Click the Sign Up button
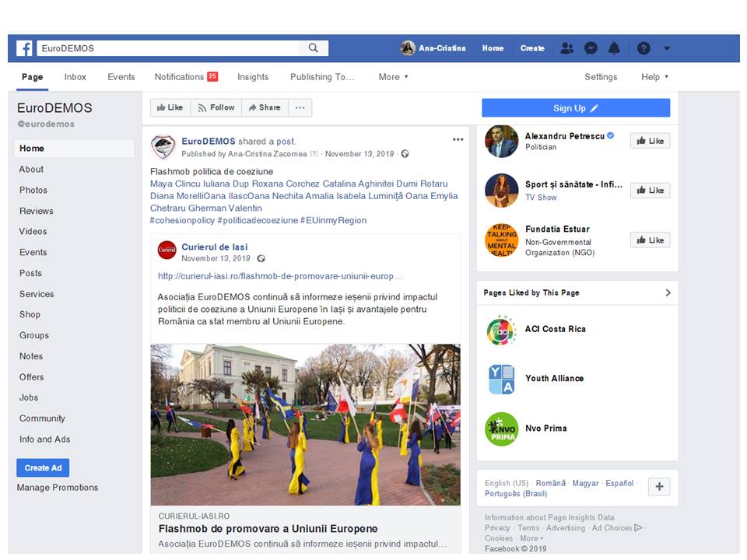This screenshot has width=747, height=560. click(576, 108)
